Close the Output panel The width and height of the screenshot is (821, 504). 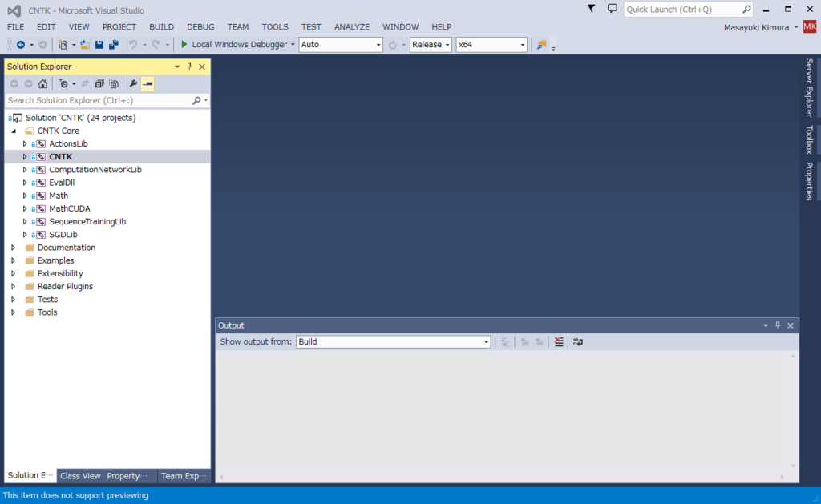791,325
